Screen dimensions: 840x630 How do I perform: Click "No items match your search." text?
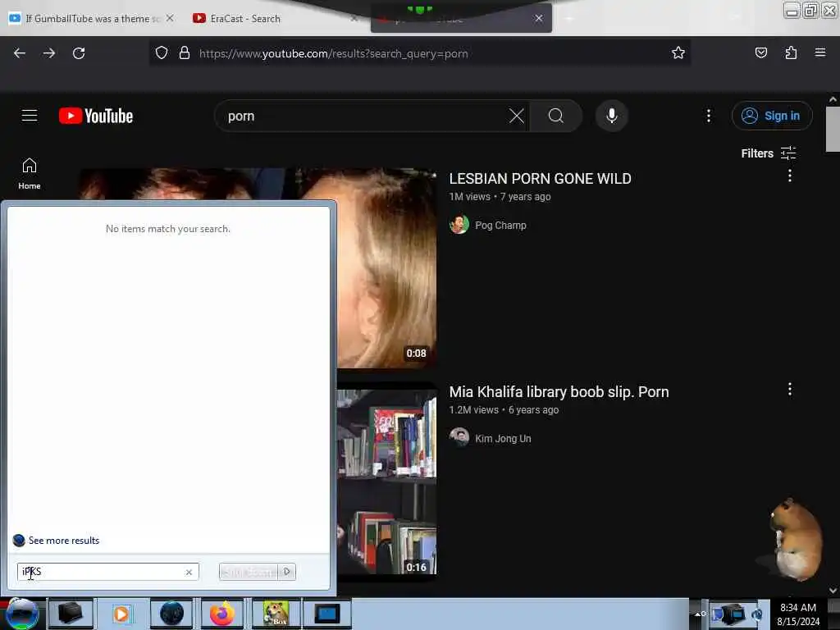167,229
